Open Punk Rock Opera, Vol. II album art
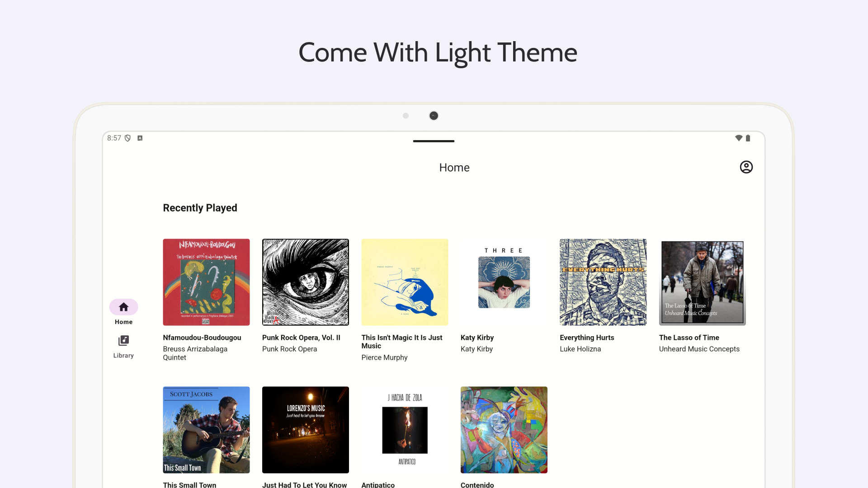This screenshot has width=868, height=488. (306, 282)
